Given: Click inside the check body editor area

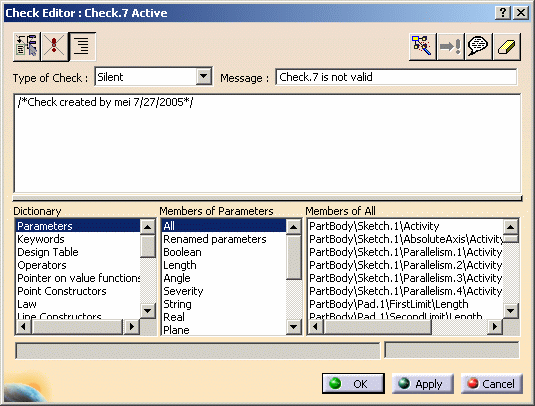Looking at the screenshot, I should [267, 143].
